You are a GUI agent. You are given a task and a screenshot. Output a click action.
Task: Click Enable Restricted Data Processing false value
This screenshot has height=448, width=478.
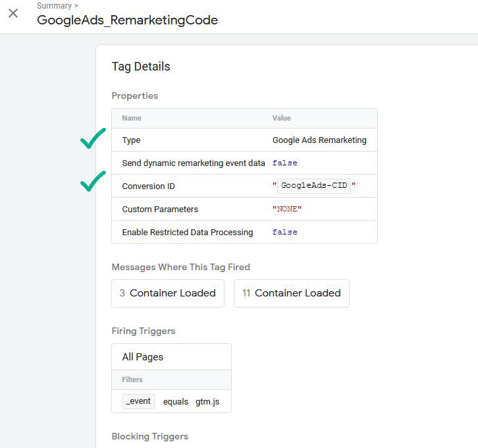click(x=285, y=232)
